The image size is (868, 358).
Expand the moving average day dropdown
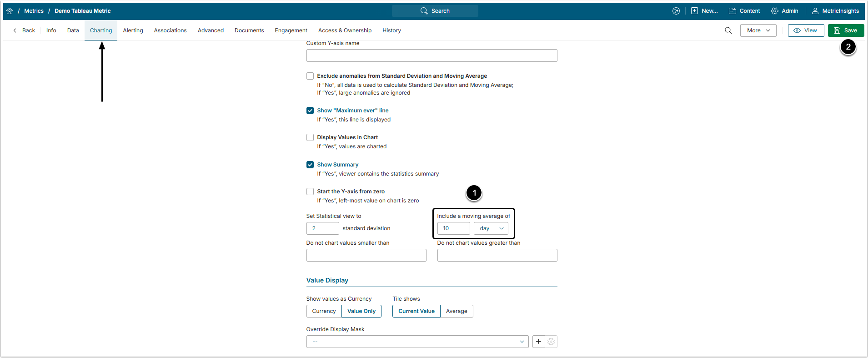tap(491, 228)
